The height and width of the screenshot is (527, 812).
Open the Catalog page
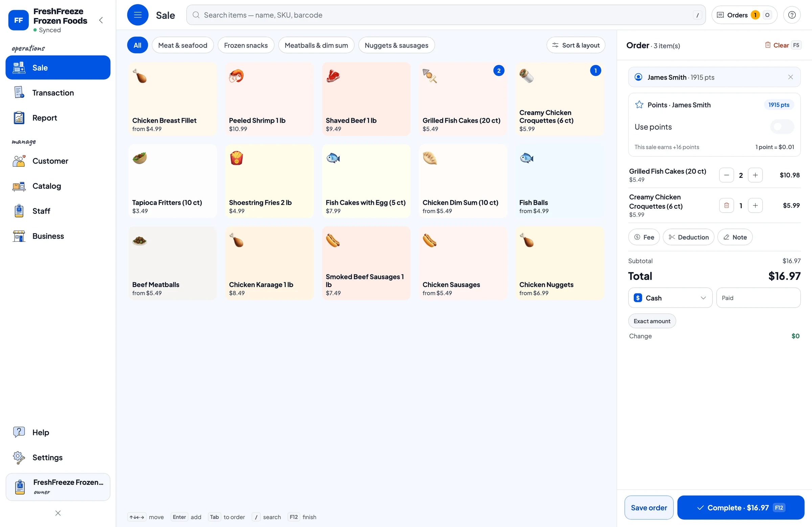coord(58,186)
